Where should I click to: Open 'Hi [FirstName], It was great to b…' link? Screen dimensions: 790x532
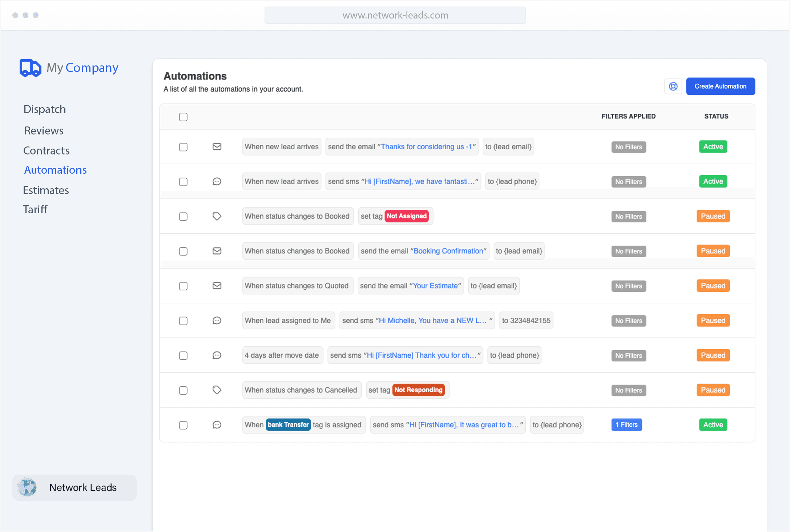click(x=464, y=425)
